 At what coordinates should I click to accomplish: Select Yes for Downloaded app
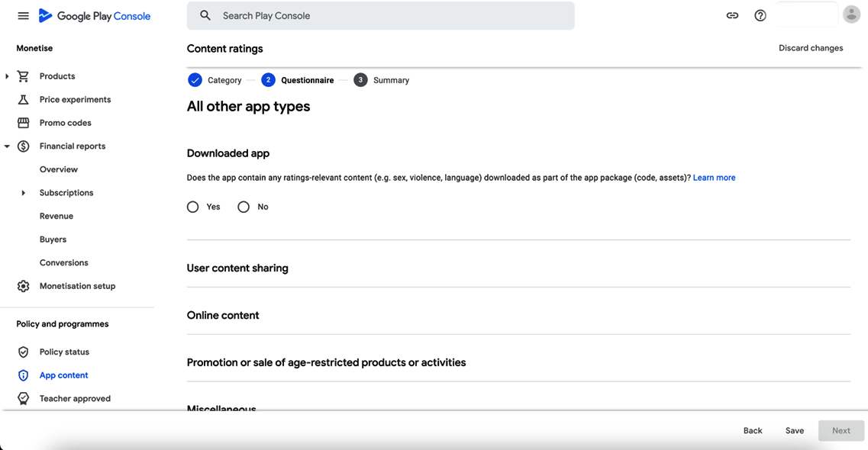(x=193, y=207)
